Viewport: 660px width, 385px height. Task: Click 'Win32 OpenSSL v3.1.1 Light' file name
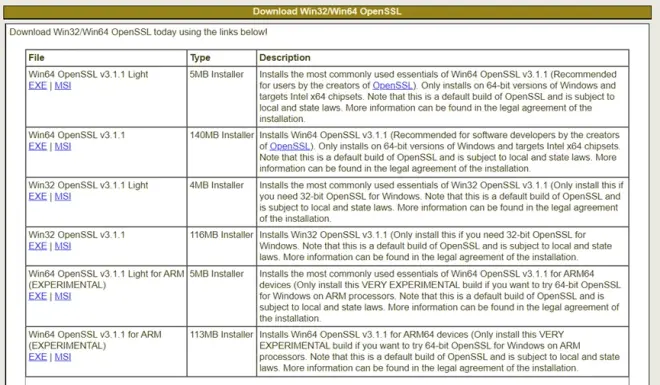(88, 185)
